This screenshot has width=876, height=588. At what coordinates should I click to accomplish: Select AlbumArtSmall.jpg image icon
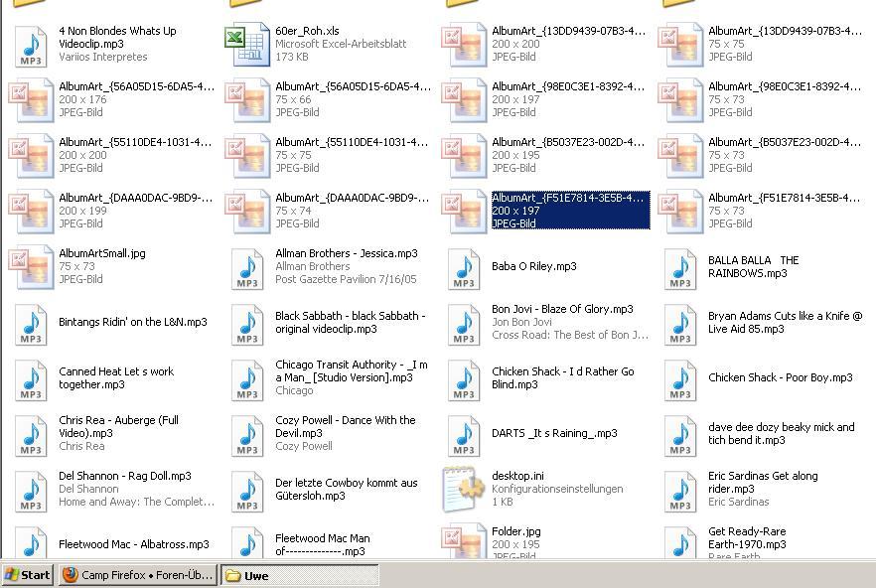coord(31,266)
